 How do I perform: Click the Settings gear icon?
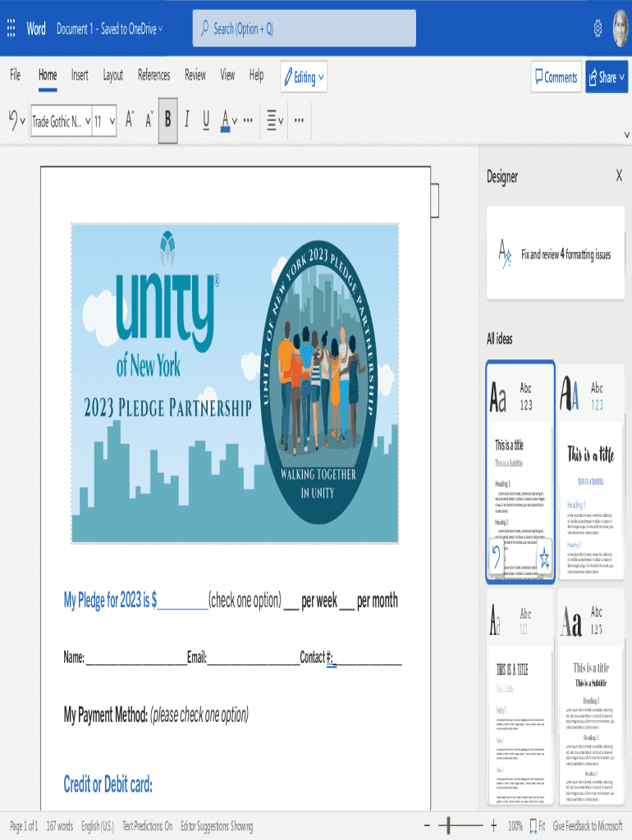click(x=598, y=29)
